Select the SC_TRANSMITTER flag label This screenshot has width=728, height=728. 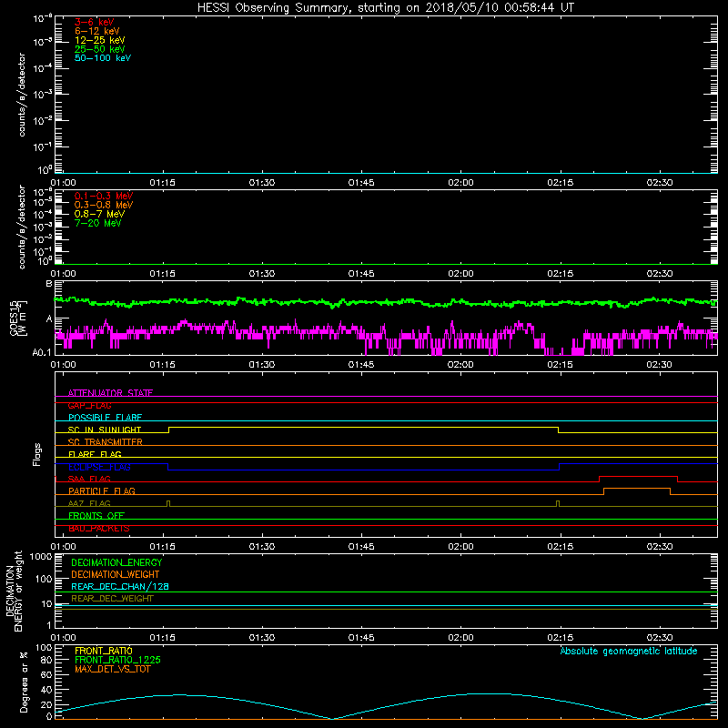pyautogui.click(x=106, y=442)
